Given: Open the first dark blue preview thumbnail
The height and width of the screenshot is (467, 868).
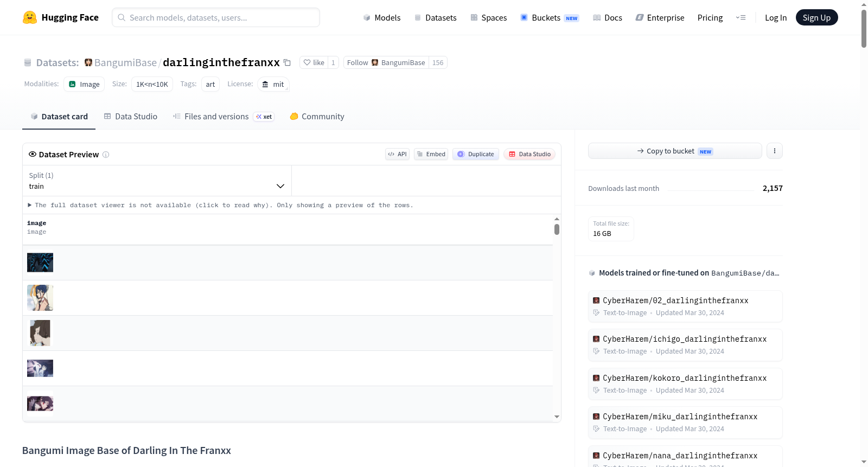Looking at the screenshot, I should 40,263.
